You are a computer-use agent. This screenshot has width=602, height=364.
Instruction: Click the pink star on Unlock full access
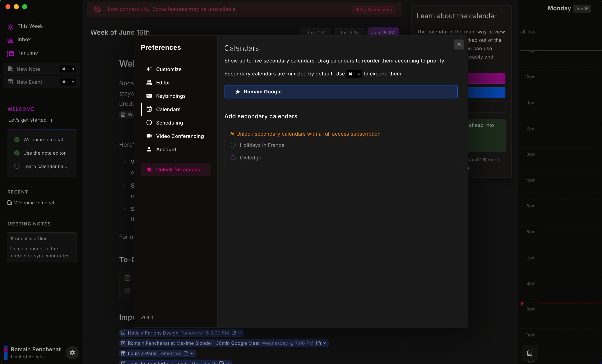click(x=149, y=169)
